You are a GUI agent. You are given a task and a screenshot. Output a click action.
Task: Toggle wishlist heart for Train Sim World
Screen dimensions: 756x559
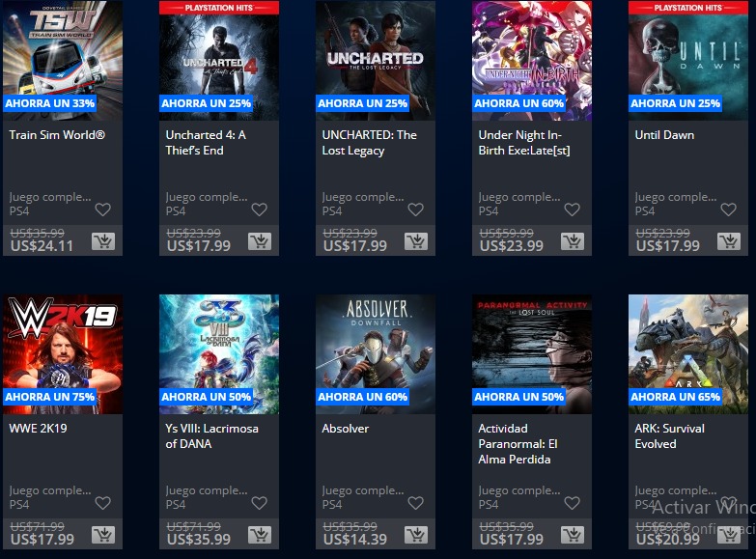(102, 210)
